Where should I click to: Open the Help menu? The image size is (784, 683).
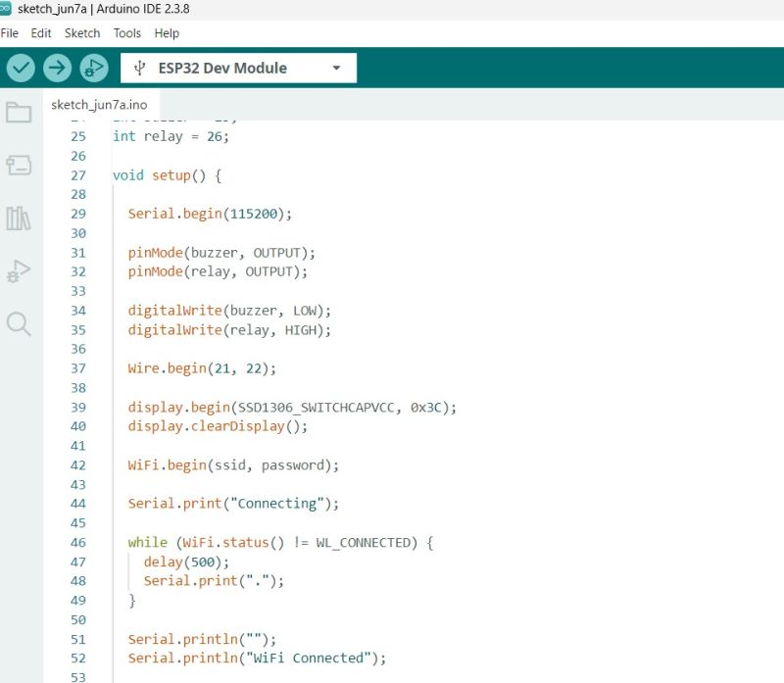[x=167, y=33]
